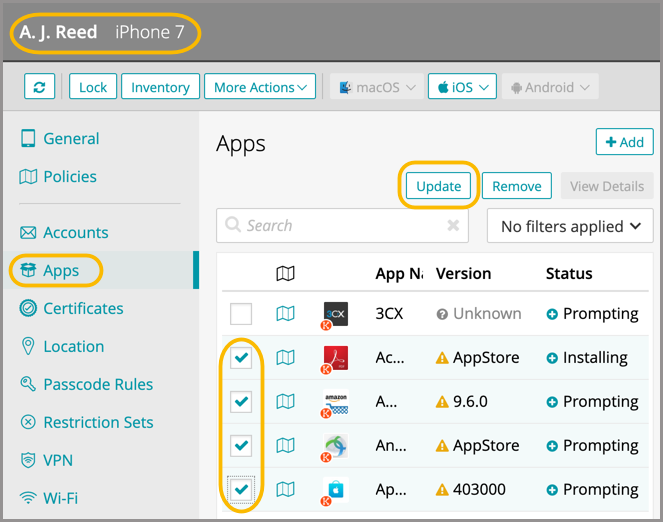Open the Certificates sidebar section
663x522 pixels.
pos(83,309)
